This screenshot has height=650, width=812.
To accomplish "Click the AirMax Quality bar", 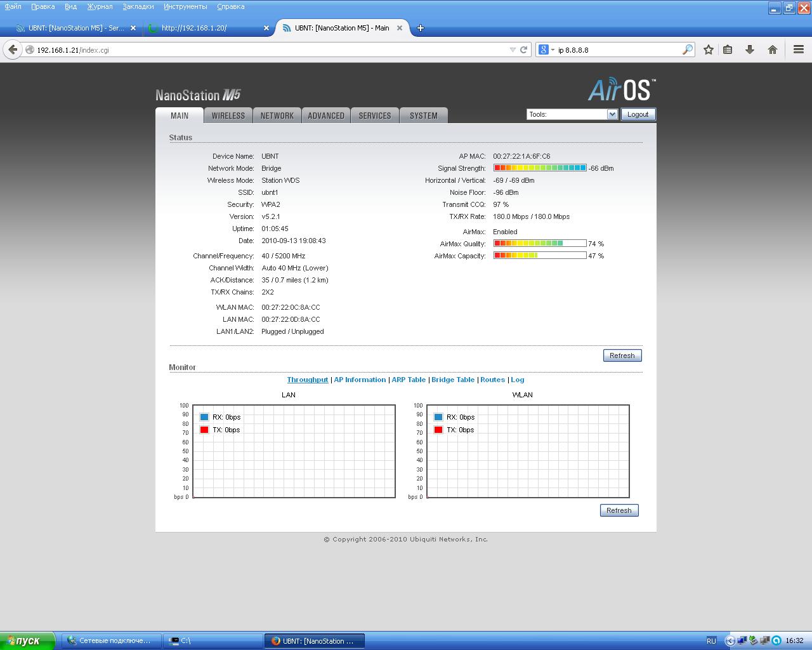I will pos(540,244).
